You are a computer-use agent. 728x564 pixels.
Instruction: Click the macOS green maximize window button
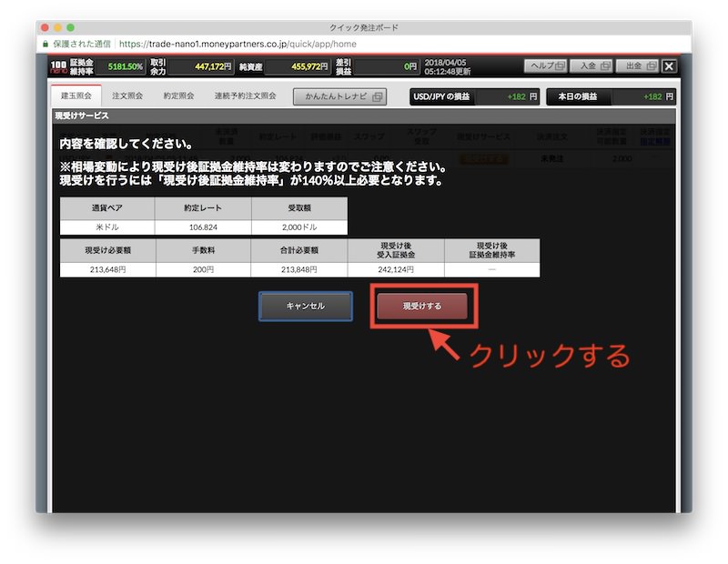tap(71, 28)
